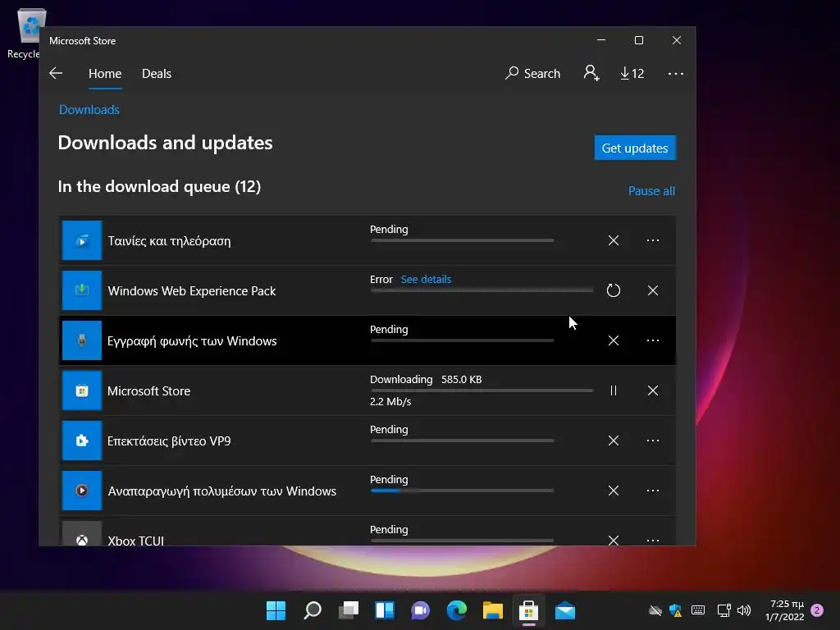The width and height of the screenshot is (840, 630).
Task: Click the Downloads and updates heading
Action: 165,143
